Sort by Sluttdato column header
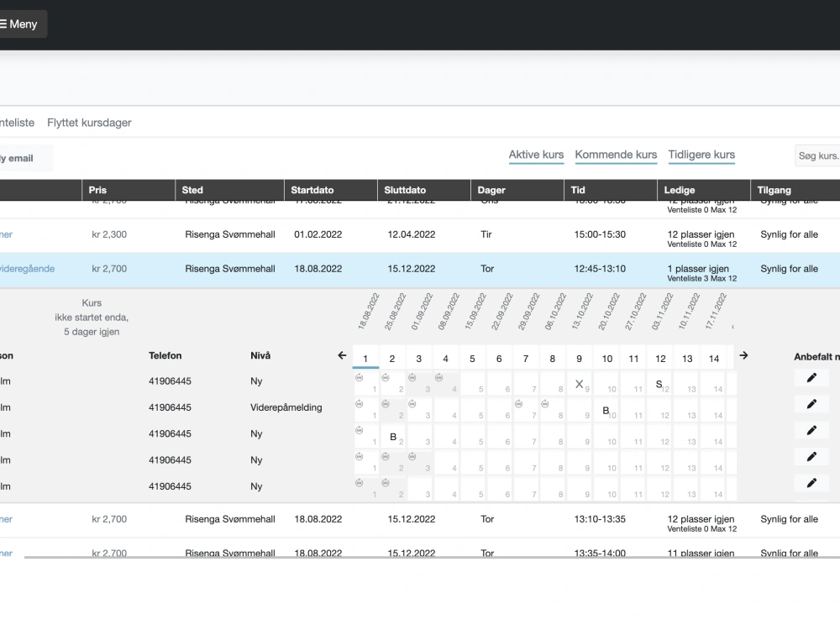This screenshot has width=840, height=630. click(x=423, y=190)
